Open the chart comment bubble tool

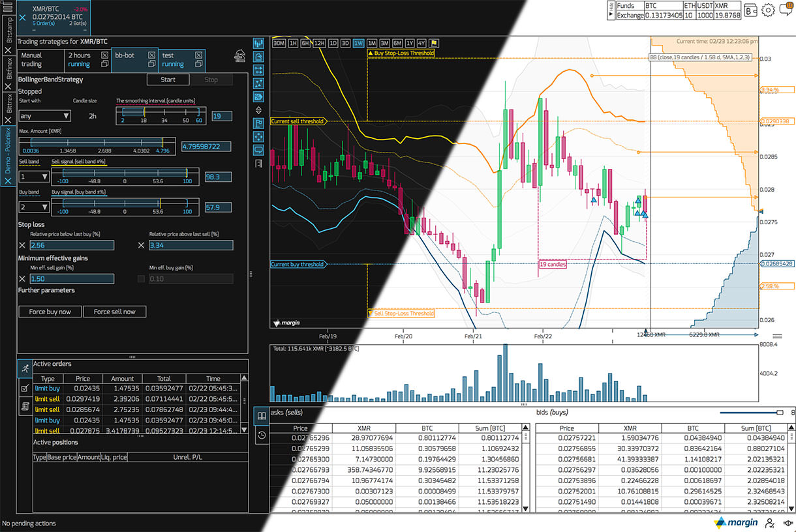pyautogui.click(x=259, y=150)
